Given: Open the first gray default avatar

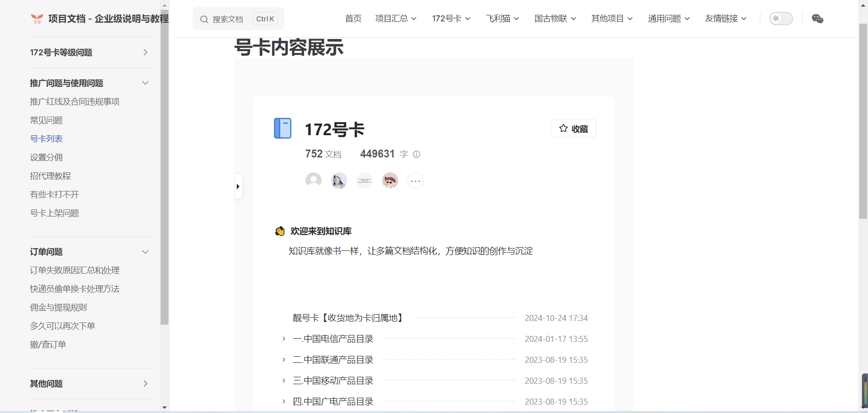Looking at the screenshot, I should point(313,180).
